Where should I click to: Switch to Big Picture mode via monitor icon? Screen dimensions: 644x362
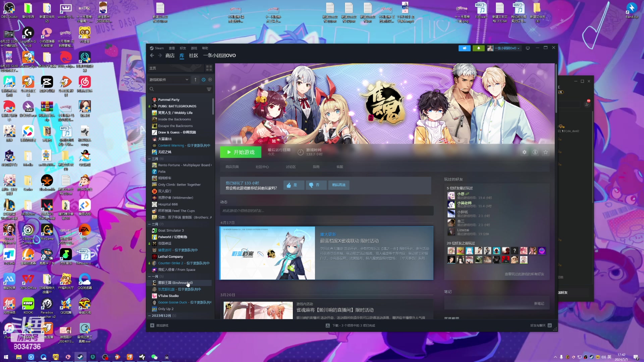click(528, 48)
